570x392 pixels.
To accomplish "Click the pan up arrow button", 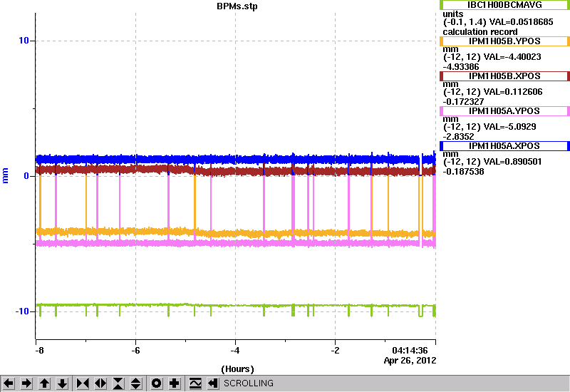I will [44, 383].
